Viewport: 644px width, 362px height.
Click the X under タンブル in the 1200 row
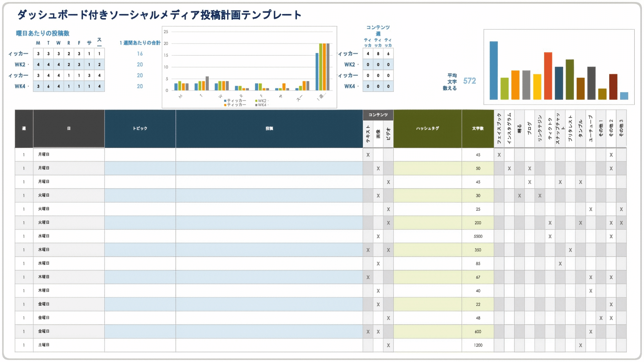pos(581,345)
